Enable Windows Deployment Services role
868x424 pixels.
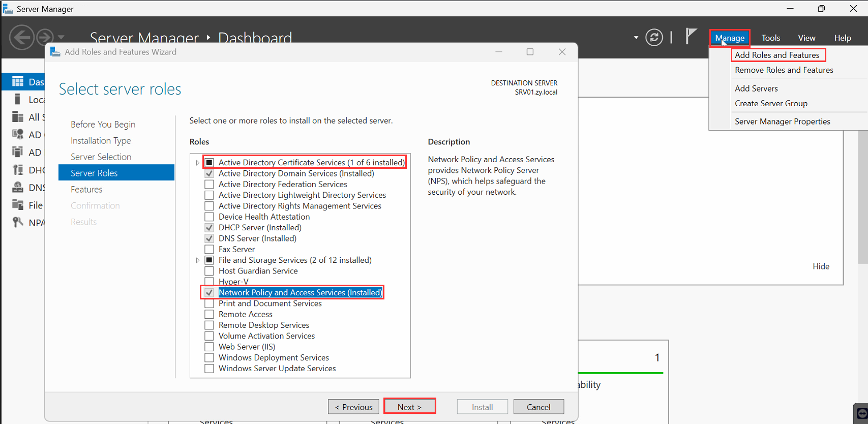pos(209,358)
